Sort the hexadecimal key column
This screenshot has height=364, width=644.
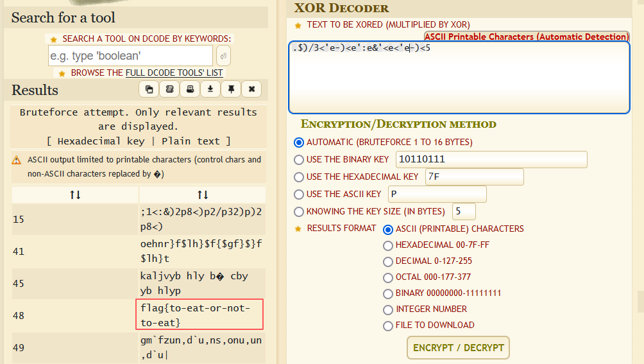click(x=75, y=195)
